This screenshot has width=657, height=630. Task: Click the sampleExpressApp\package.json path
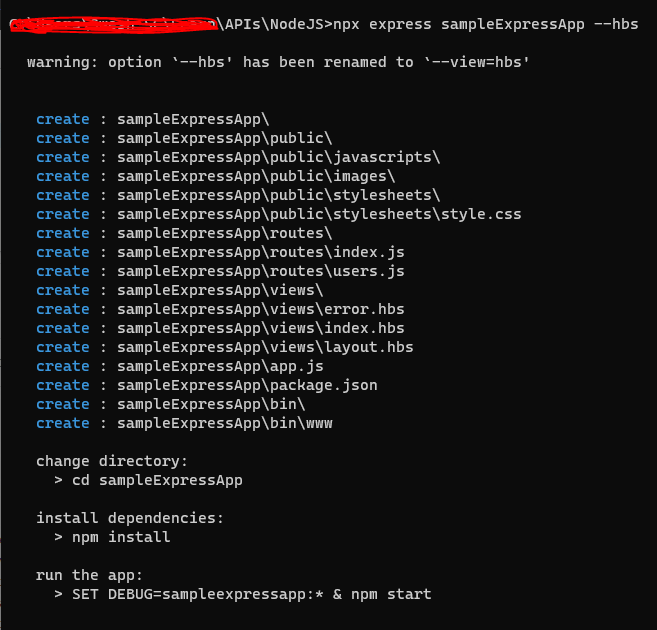point(247,385)
